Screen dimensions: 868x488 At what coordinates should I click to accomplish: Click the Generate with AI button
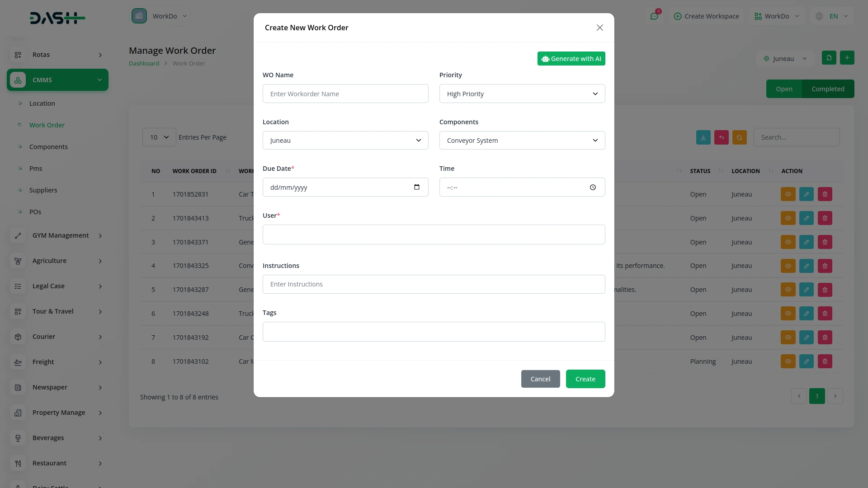coord(571,59)
